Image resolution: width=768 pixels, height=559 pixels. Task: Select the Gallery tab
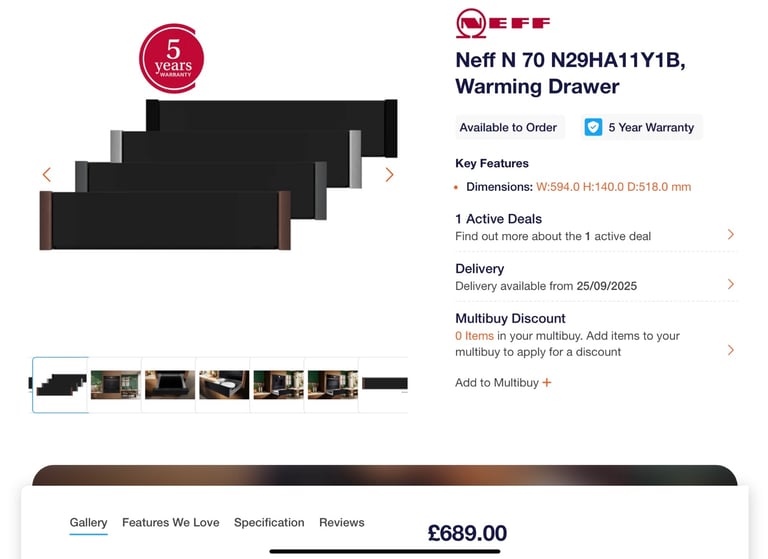(88, 522)
